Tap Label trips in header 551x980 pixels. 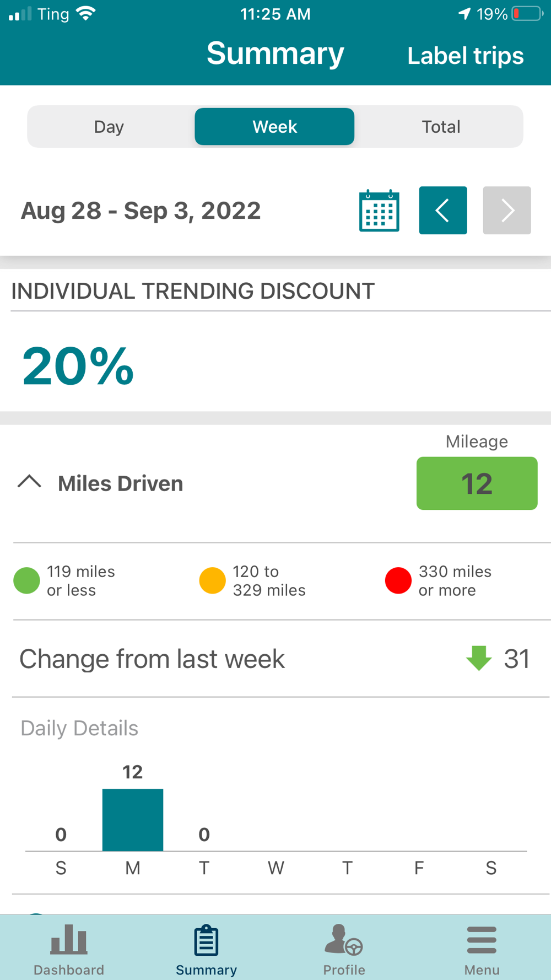point(466,56)
